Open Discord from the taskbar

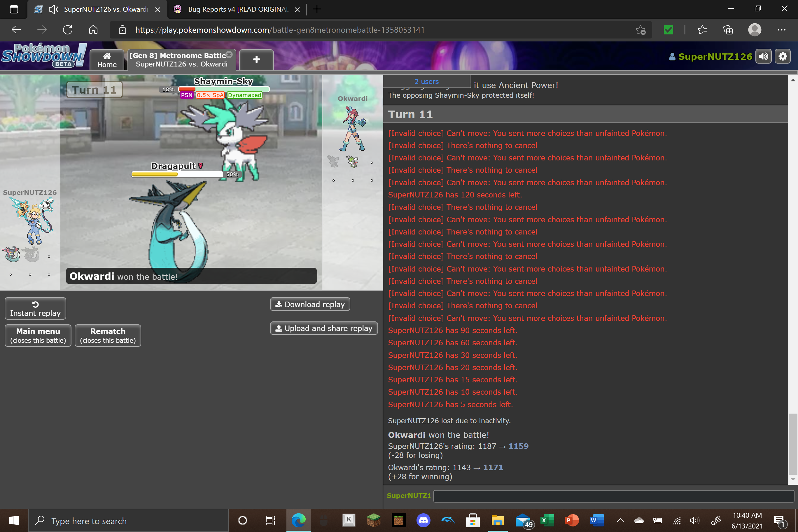(x=423, y=520)
